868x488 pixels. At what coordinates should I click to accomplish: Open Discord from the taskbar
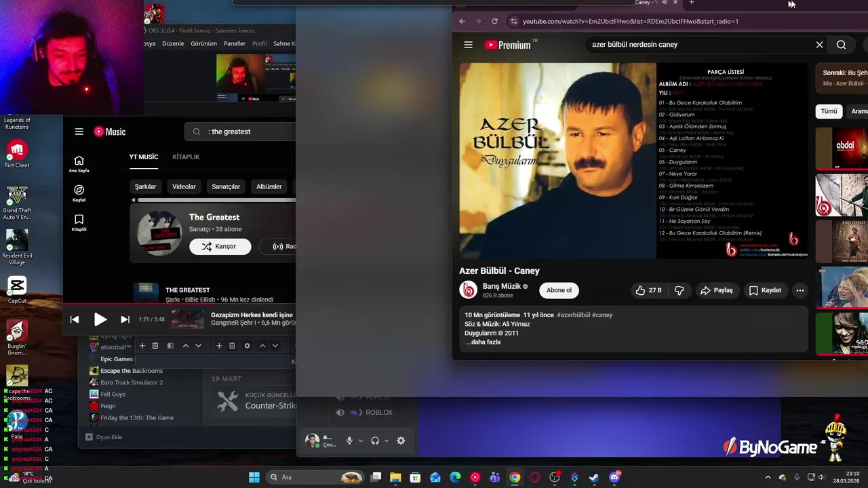614,477
